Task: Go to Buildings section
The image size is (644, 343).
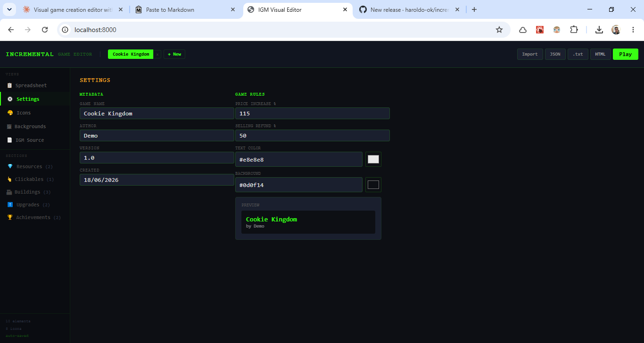Action: 35,192
